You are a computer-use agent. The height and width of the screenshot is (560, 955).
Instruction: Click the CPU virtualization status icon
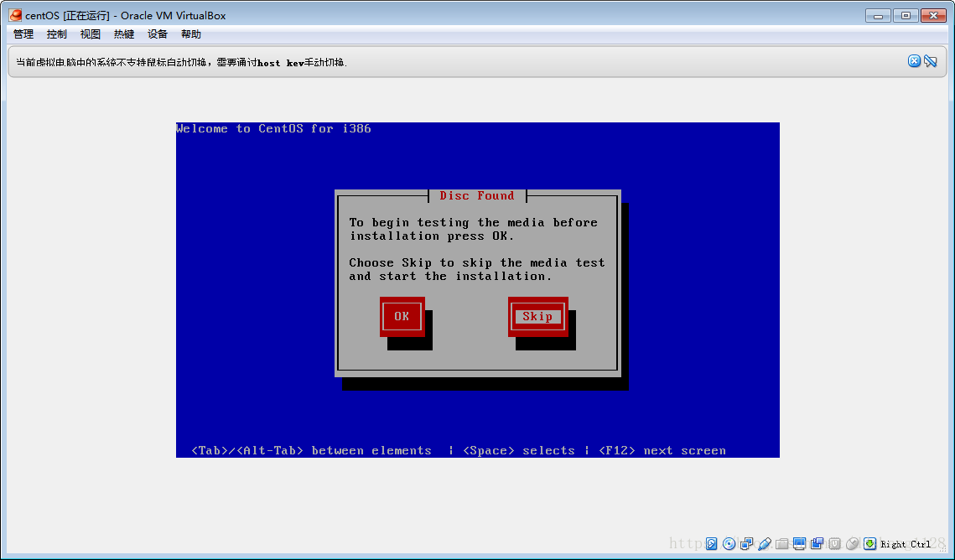point(834,543)
